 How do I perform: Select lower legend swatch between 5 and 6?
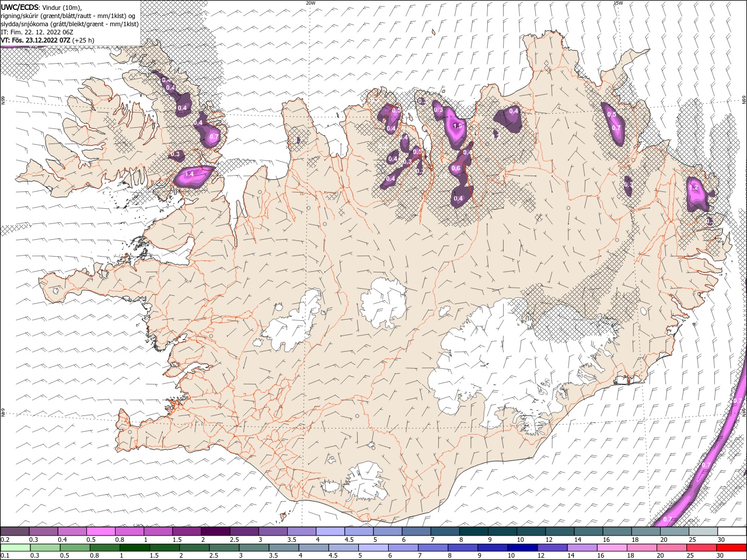click(373, 548)
